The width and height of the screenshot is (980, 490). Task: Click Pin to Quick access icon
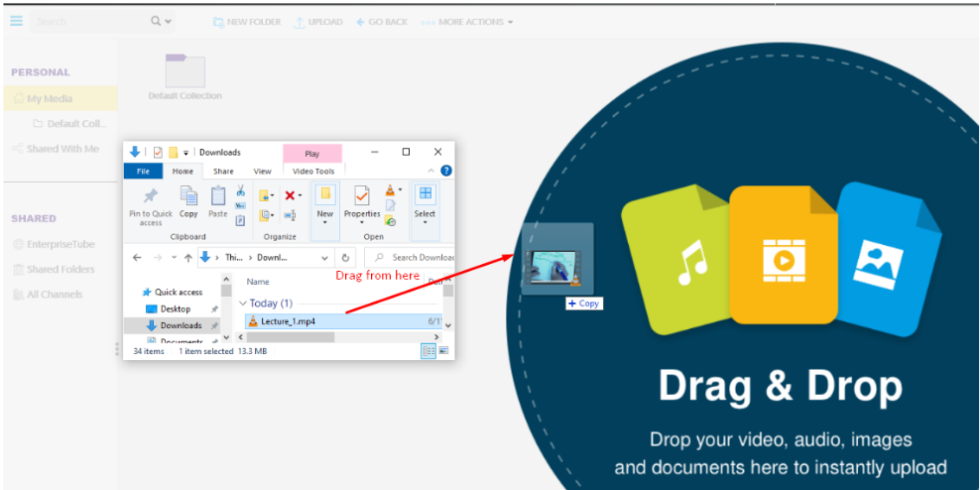click(x=150, y=196)
